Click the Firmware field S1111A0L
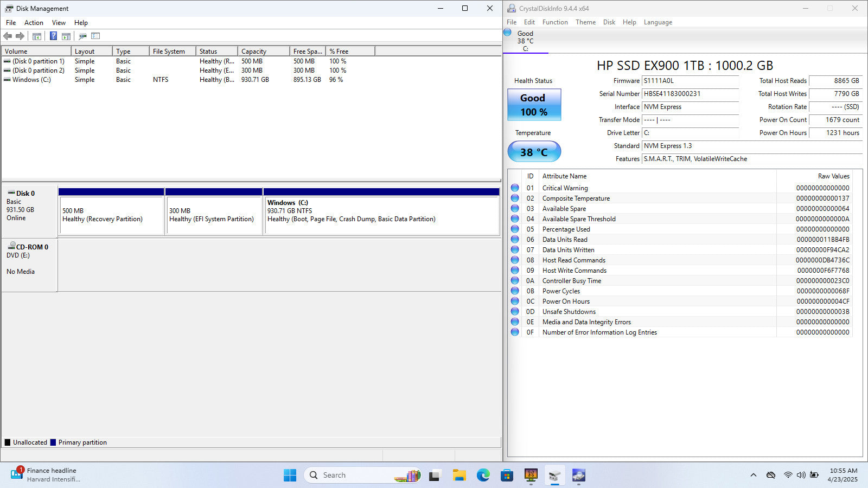Image resolution: width=868 pixels, height=488 pixels. point(691,81)
